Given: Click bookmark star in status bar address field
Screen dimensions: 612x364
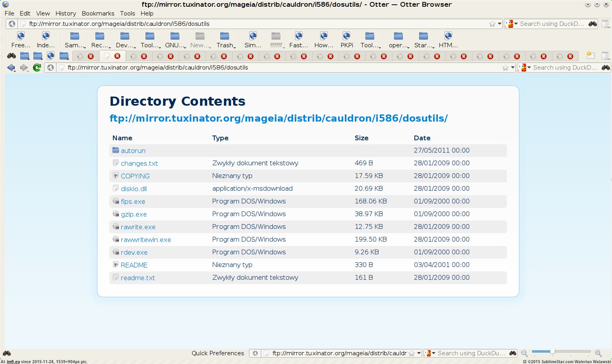Looking at the screenshot, I should pyautogui.click(x=412, y=353).
